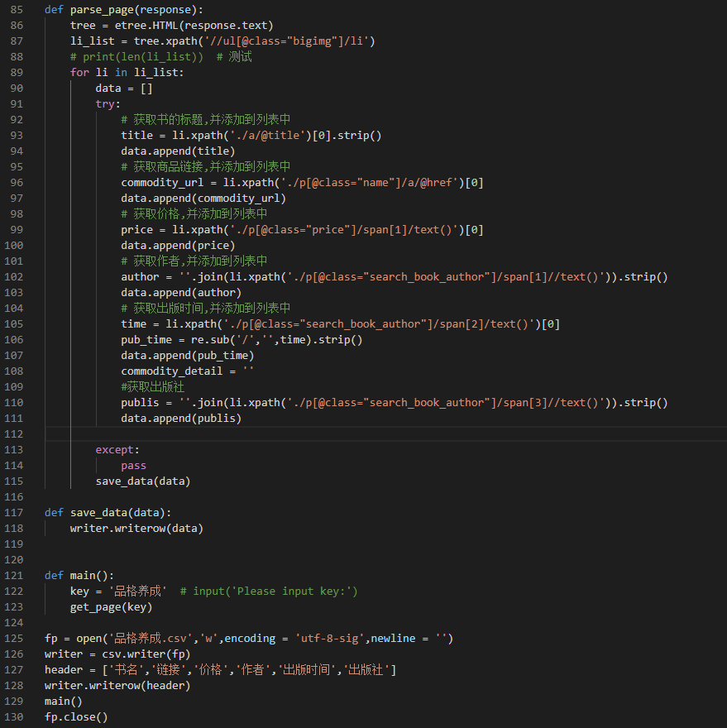Click 'data.append(price)' line
727x728 pixels.
point(178,246)
